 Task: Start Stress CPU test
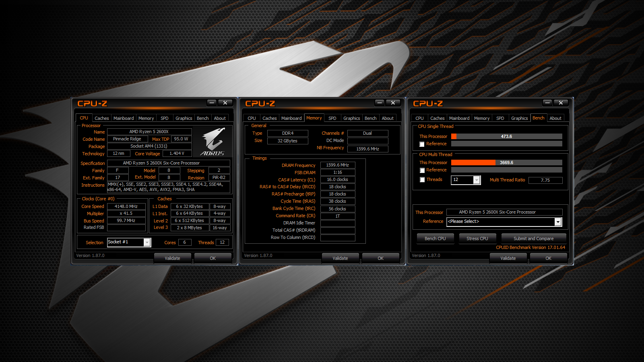point(477,239)
